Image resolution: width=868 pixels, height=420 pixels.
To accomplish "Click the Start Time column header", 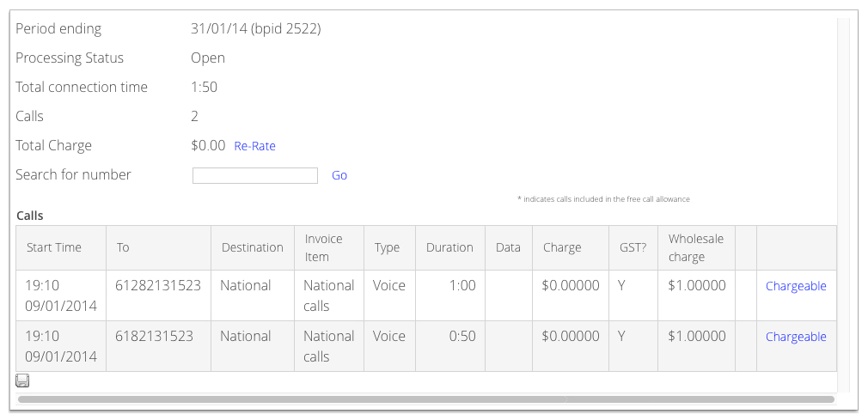I will (53, 247).
